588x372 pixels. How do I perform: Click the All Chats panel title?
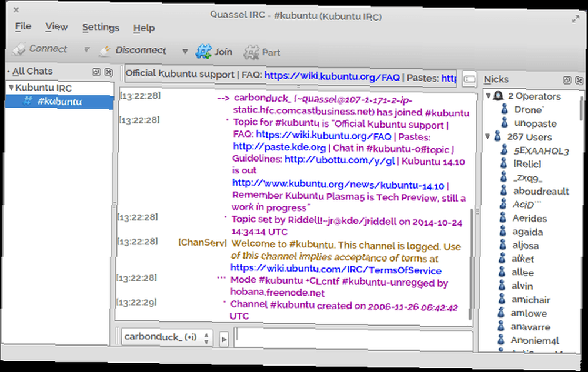click(32, 71)
